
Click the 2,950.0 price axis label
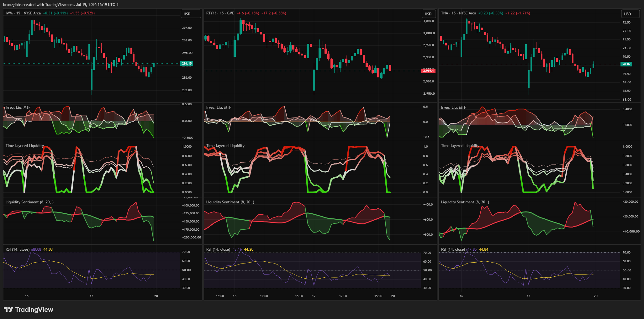[x=429, y=94]
